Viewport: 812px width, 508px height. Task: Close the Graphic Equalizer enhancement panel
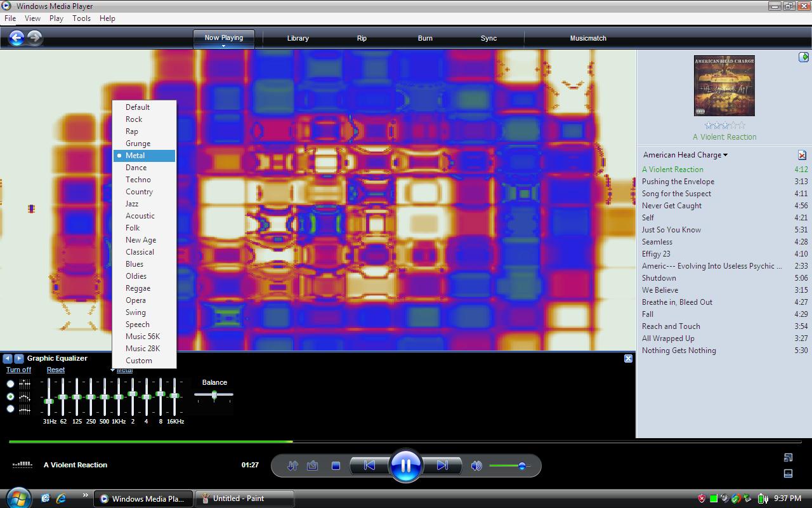pyautogui.click(x=628, y=358)
